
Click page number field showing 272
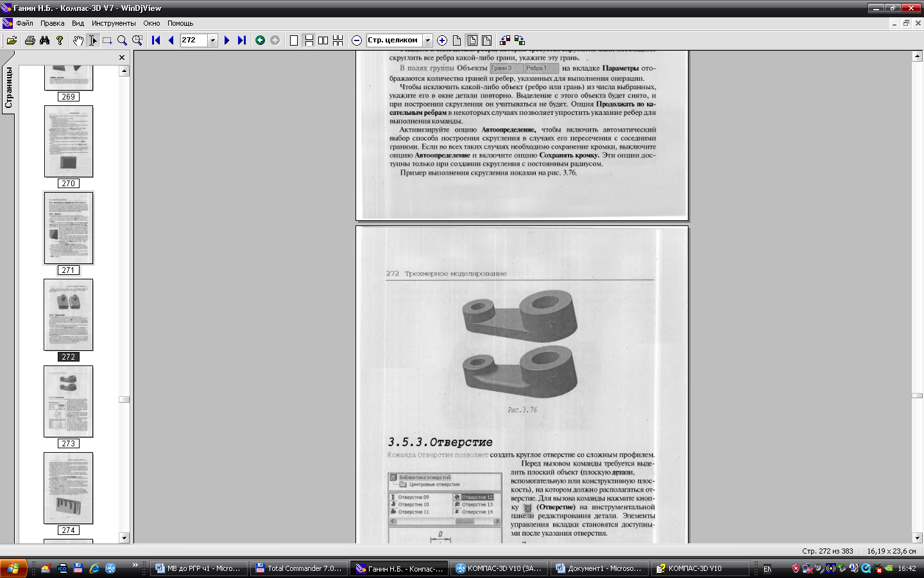pyautogui.click(x=194, y=40)
